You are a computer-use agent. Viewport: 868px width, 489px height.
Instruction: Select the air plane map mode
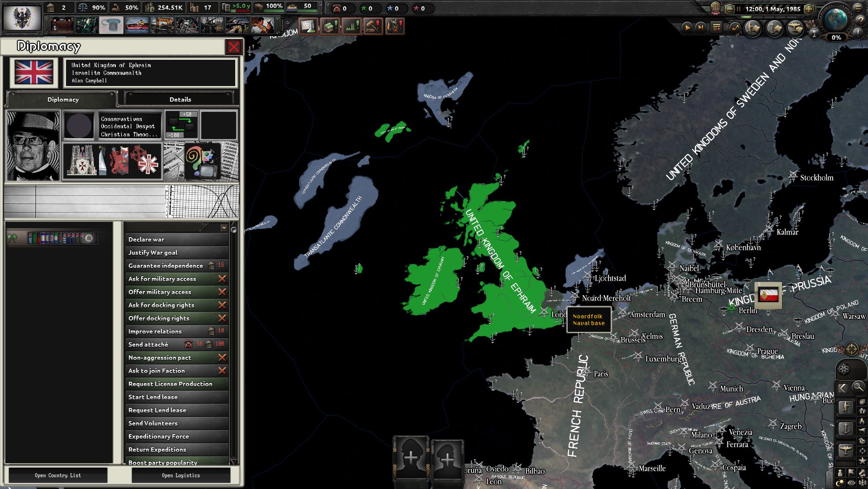coord(846,450)
